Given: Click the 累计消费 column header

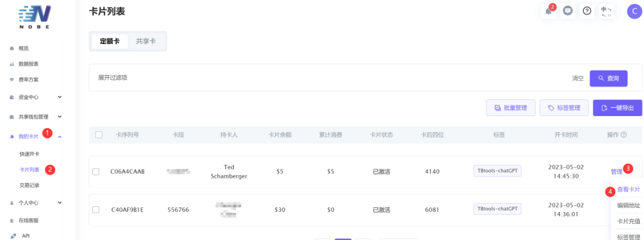Looking at the screenshot, I should coord(330,135).
